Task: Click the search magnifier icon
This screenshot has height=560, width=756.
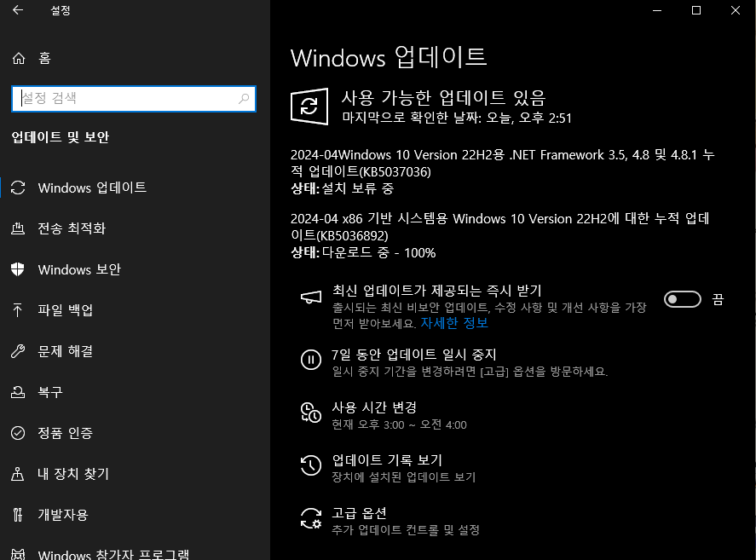Action: pos(244,98)
